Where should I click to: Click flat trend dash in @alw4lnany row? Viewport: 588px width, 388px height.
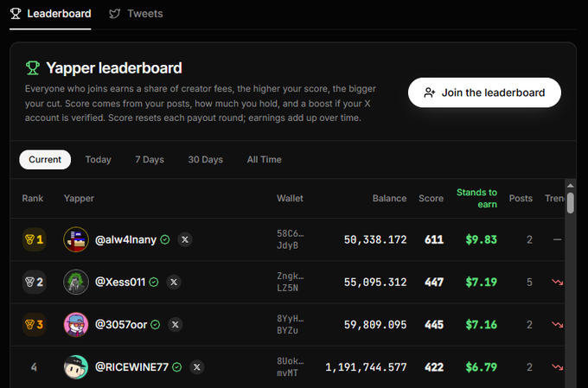click(x=557, y=239)
